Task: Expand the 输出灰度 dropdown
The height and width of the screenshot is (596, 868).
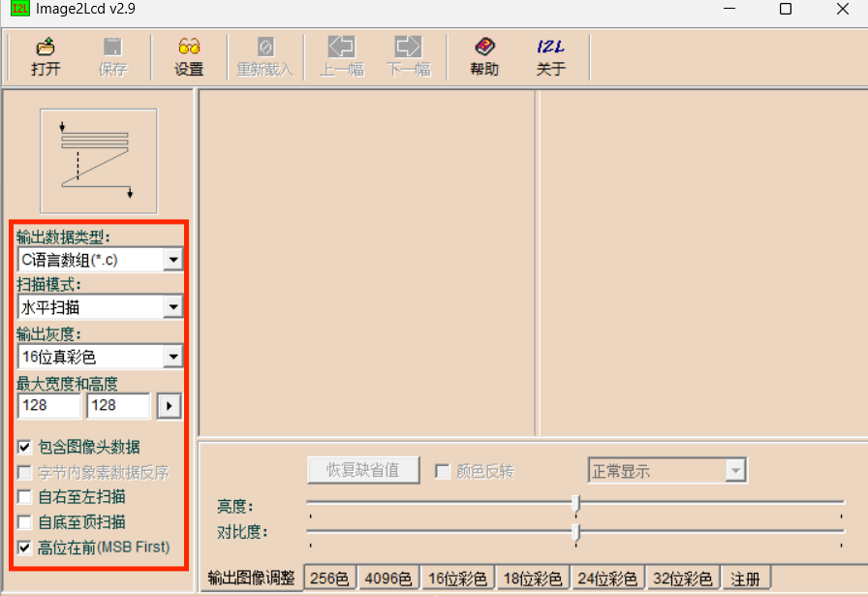Action: coord(172,357)
